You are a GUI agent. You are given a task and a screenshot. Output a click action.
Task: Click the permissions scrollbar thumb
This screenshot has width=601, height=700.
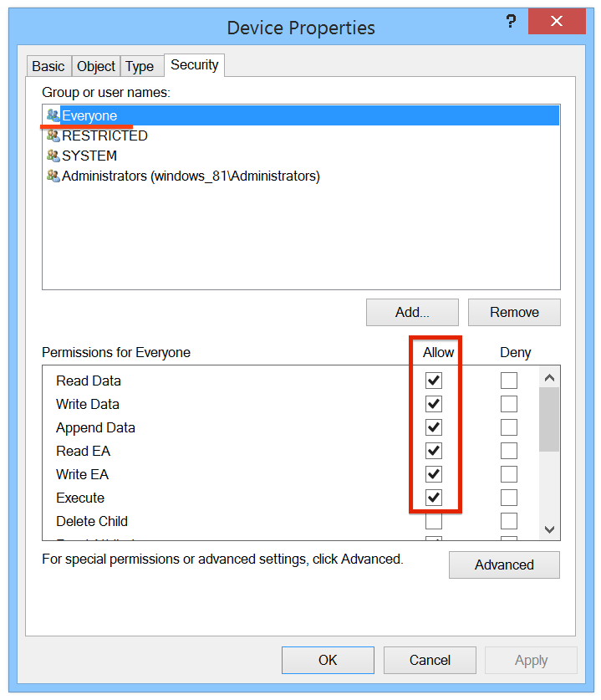549,419
